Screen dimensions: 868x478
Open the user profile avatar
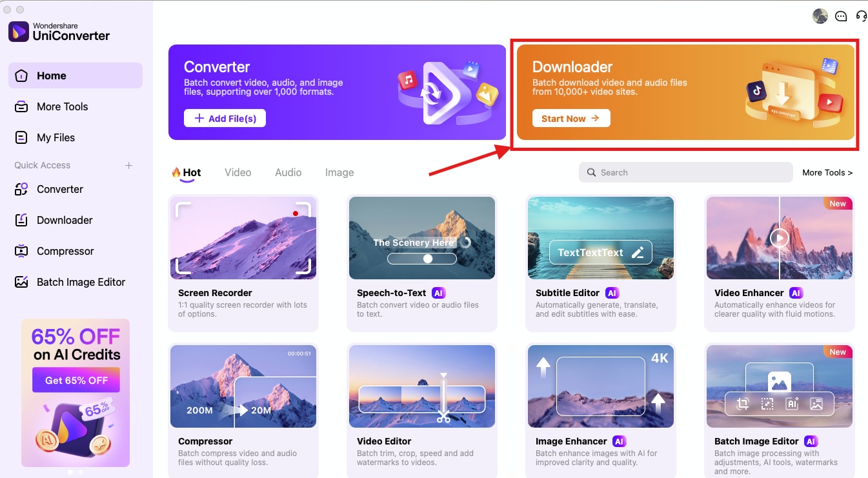click(820, 16)
